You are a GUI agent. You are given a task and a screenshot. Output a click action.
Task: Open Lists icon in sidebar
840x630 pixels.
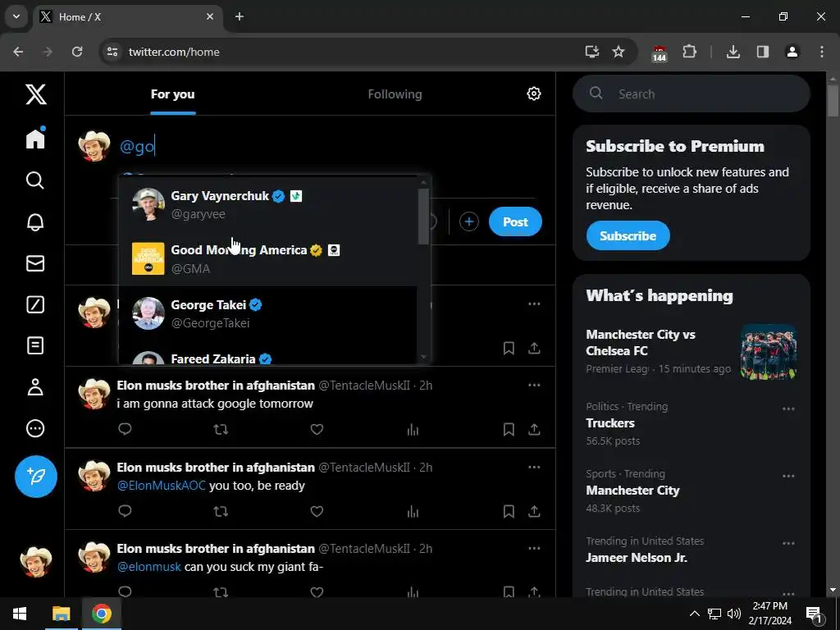pos(35,345)
